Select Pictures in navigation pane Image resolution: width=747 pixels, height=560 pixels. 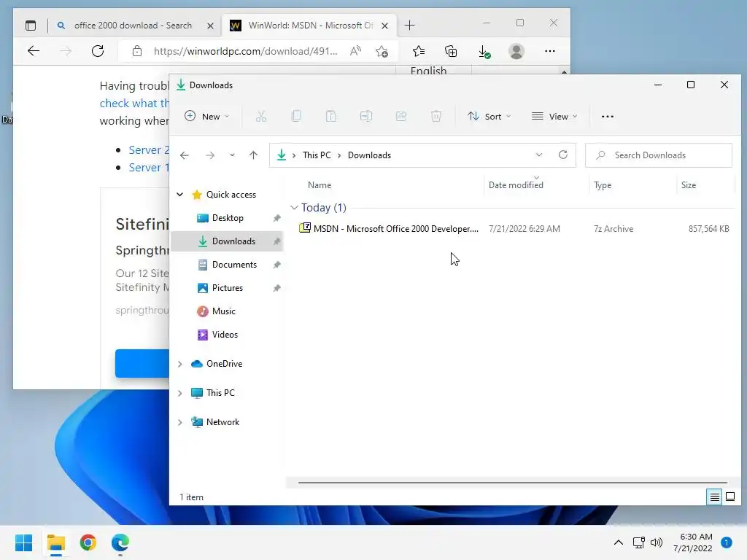pyautogui.click(x=228, y=287)
